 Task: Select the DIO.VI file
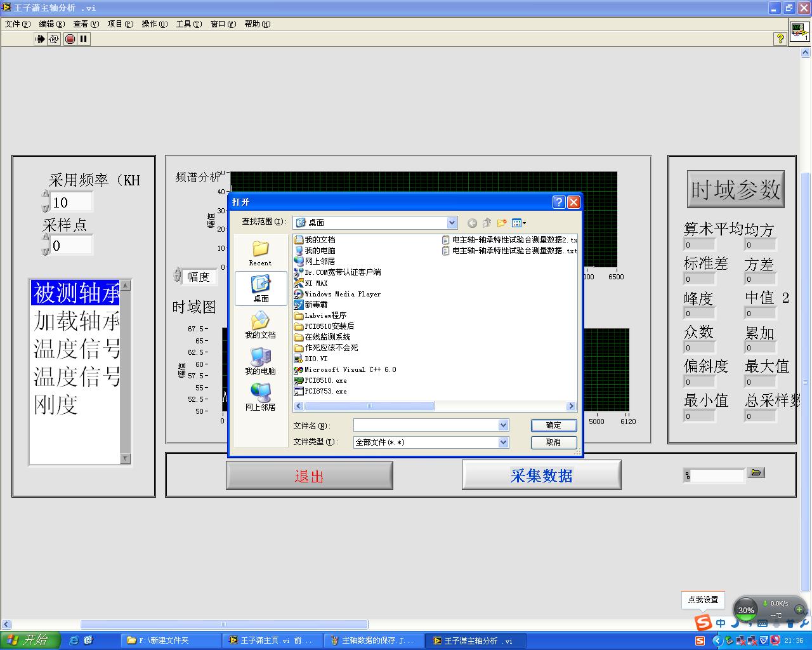tap(311, 359)
